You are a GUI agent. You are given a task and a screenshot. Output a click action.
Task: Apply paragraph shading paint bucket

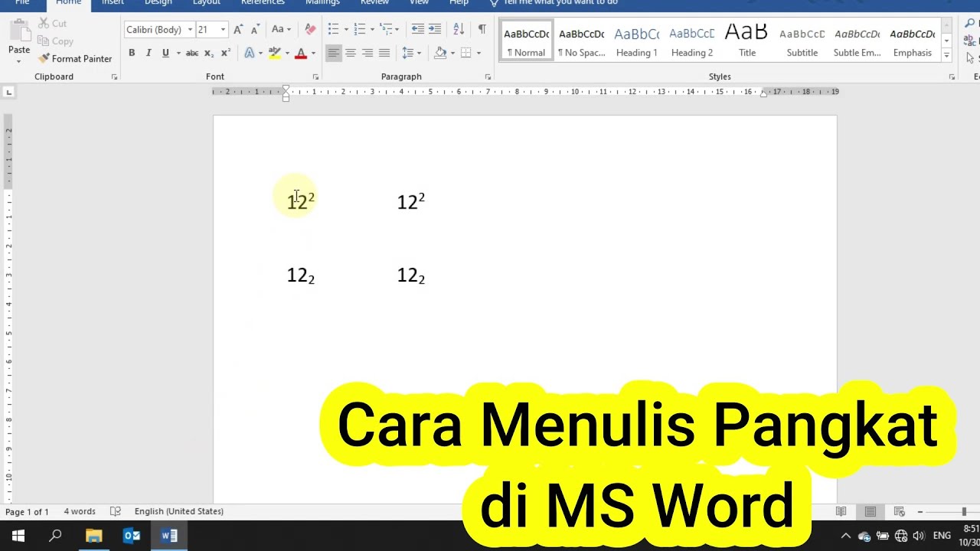point(440,53)
